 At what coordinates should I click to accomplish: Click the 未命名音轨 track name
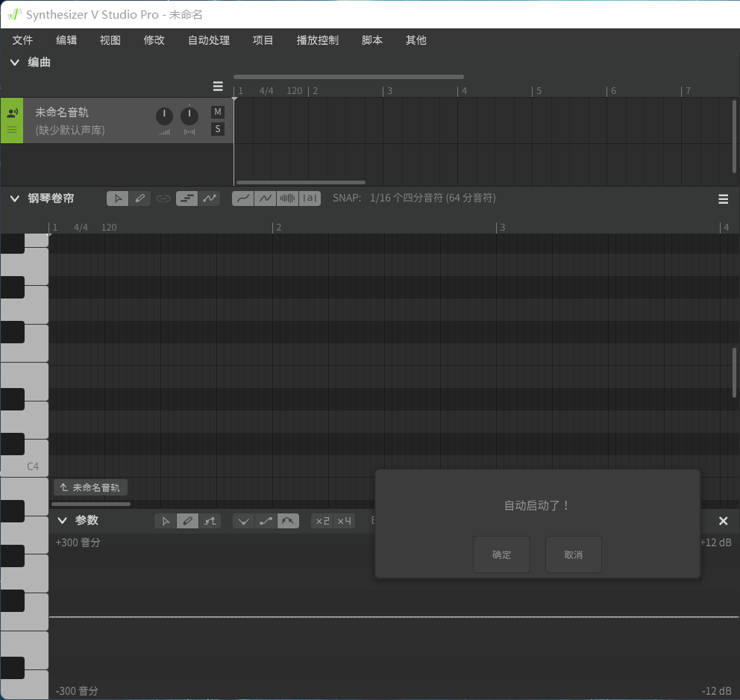62,113
